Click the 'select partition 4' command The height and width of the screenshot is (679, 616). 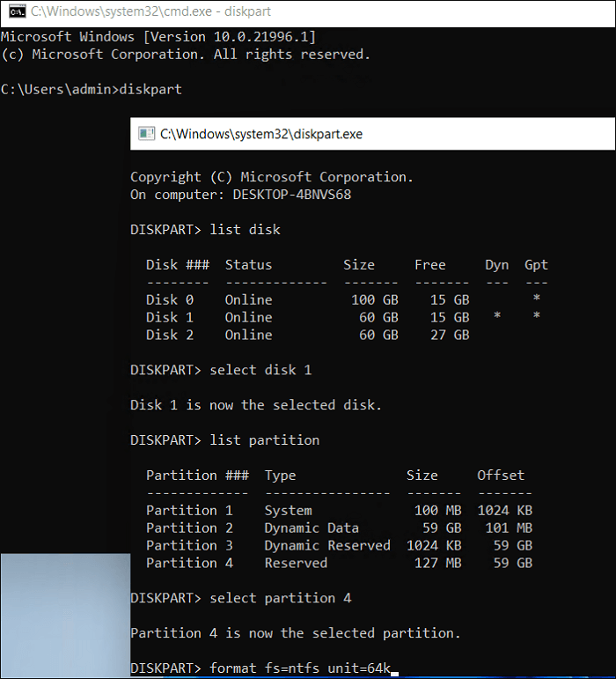point(240,598)
